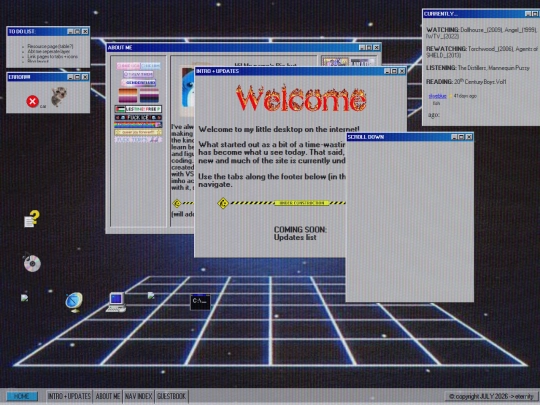Click the yellow Under Construction banner
Screen dimensions: 540x405
[x=302, y=203]
